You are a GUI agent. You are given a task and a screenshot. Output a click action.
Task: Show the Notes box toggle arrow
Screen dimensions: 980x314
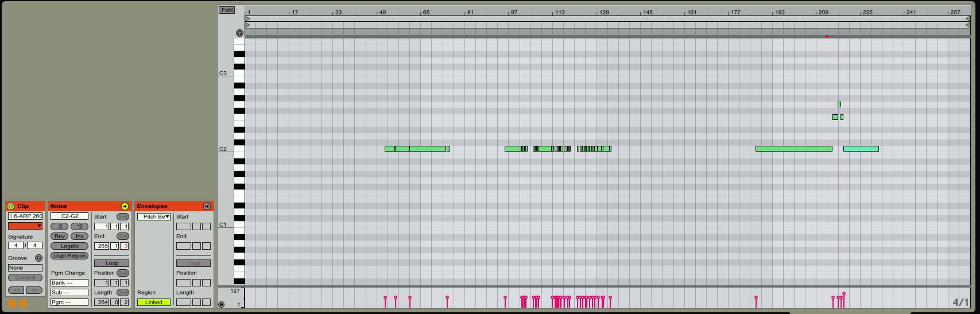(125, 206)
